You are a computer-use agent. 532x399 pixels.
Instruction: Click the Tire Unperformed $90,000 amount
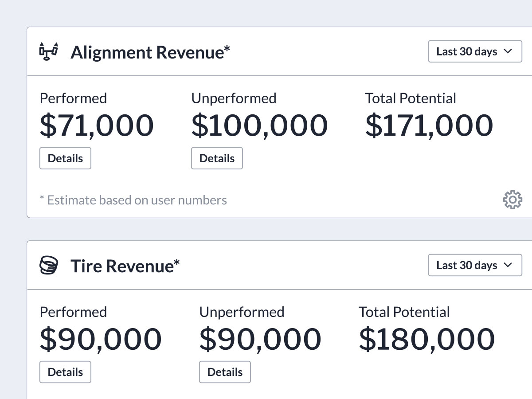[x=260, y=339]
